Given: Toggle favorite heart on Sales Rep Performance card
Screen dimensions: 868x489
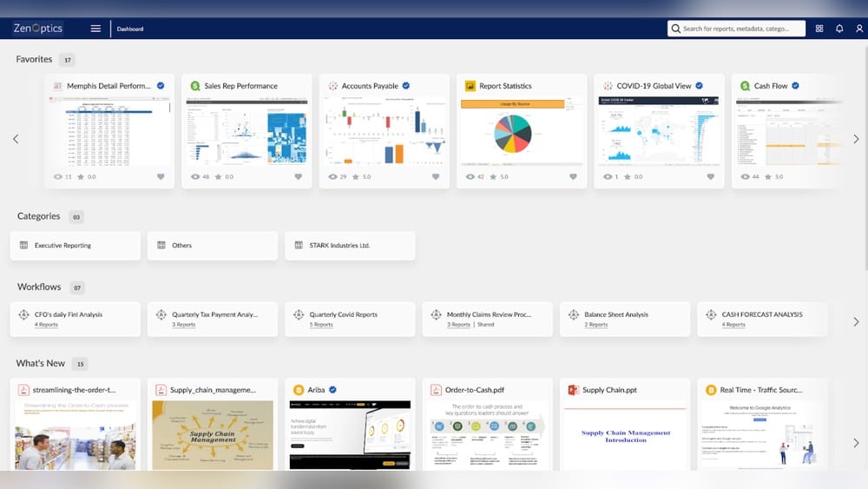Looking at the screenshot, I should tap(299, 176).
